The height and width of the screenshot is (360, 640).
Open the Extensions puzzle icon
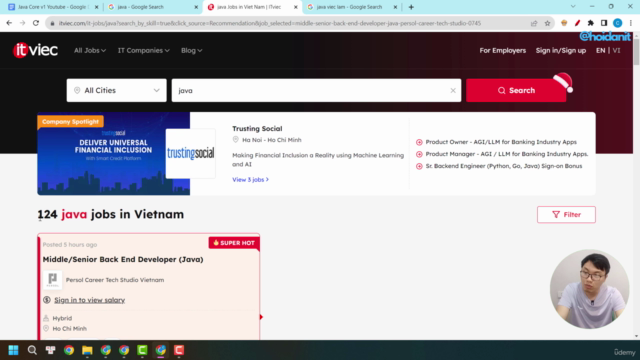point(591,23)
